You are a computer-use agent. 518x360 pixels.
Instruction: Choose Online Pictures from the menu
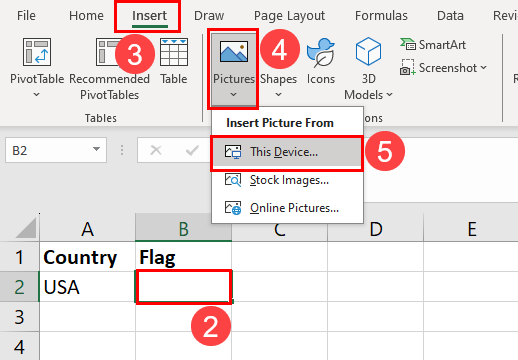[x=287, y=208]
